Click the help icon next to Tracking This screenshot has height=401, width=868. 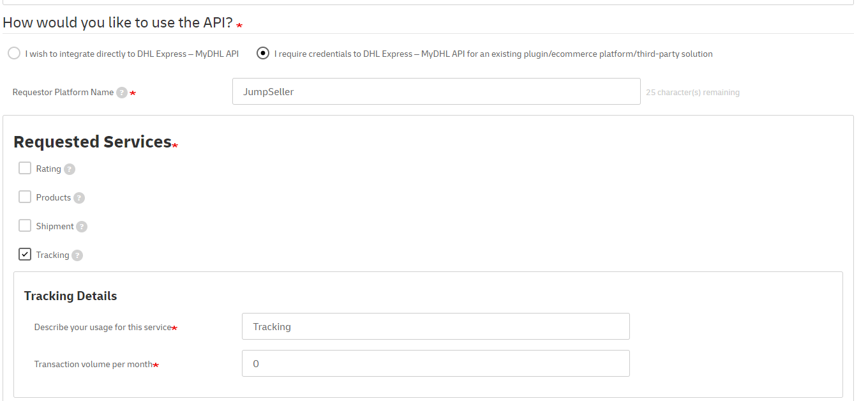[x=77, y=255]
